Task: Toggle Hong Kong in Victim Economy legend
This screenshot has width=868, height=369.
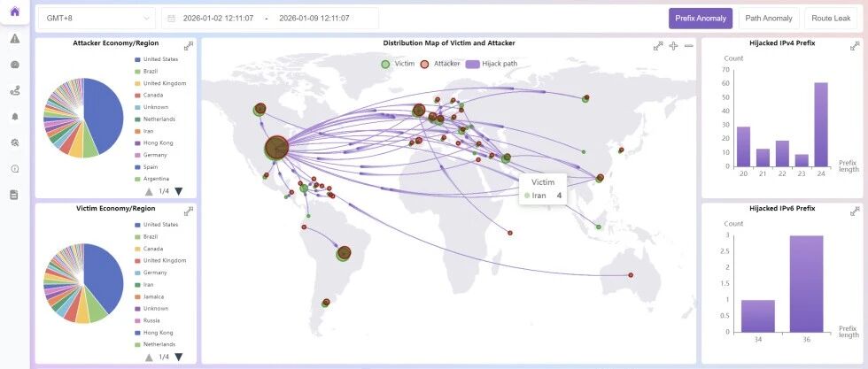Action: (x=153, y=333)
